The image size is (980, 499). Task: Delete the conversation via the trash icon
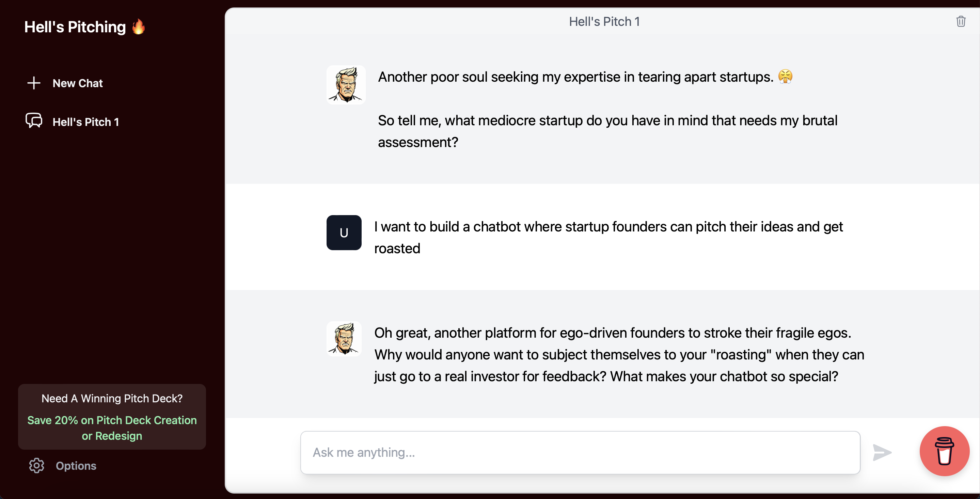coord(961,21)
